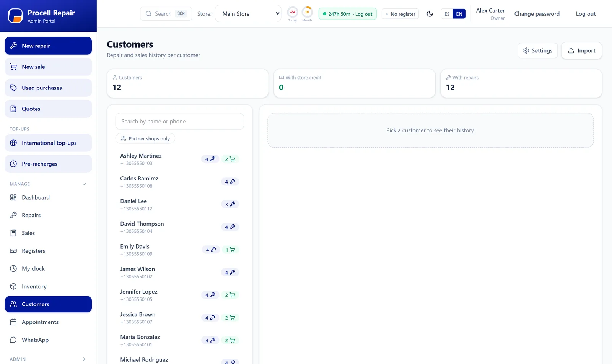612x364 pixels.
Task: Click the With repairs stat card
Action: pyautogui.click(x=521, y=83)
